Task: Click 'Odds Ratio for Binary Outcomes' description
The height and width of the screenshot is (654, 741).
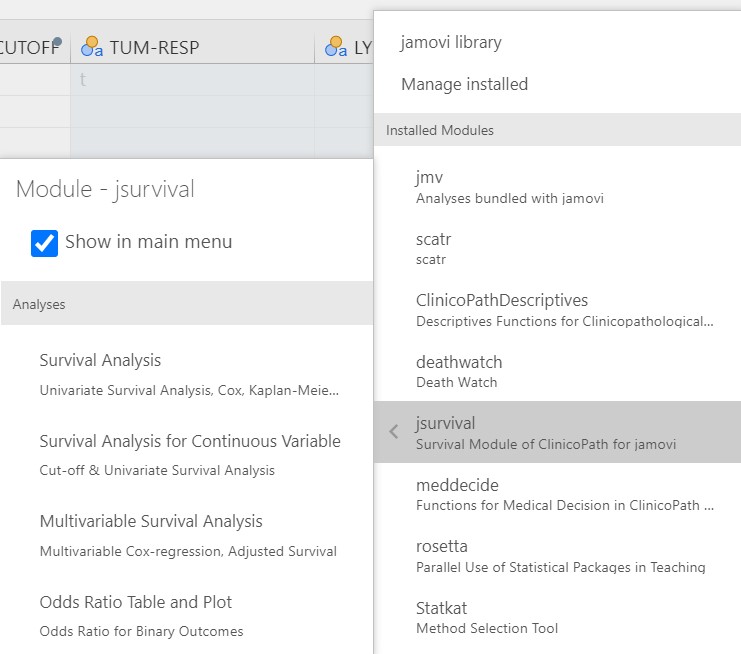Action: point(141,631)
